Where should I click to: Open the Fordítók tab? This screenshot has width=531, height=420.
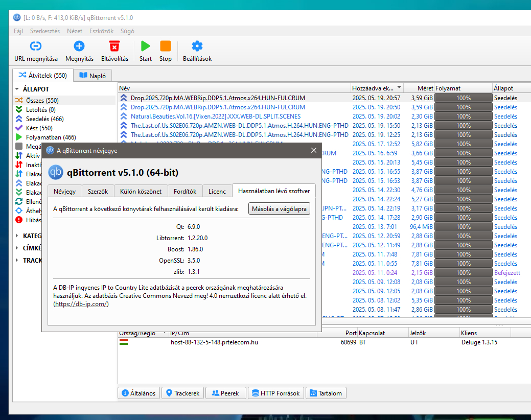coord(185,191)
